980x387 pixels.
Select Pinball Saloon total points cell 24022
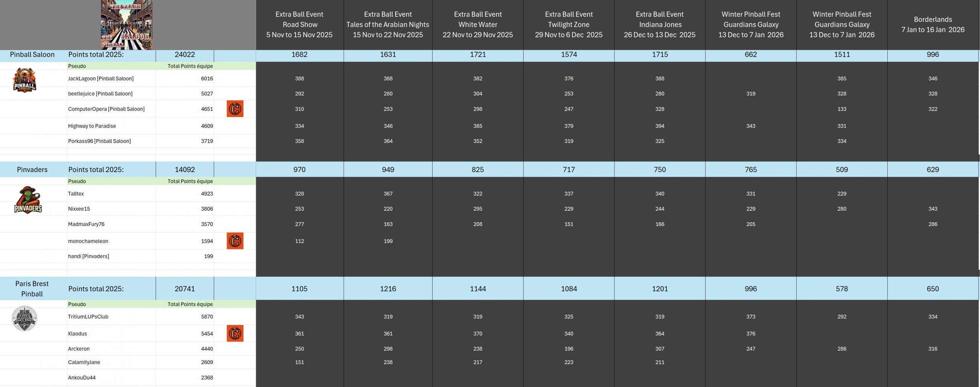tap(185, 55)
